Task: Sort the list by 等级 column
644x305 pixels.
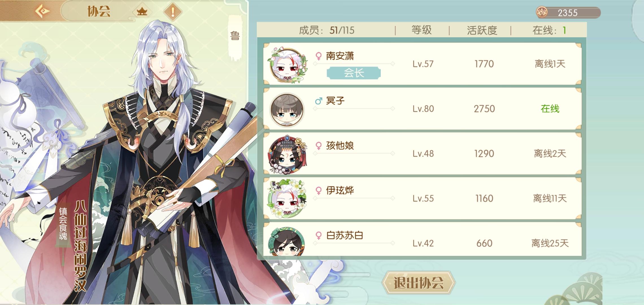Action: pyautogui.click(x=421, y=30)
